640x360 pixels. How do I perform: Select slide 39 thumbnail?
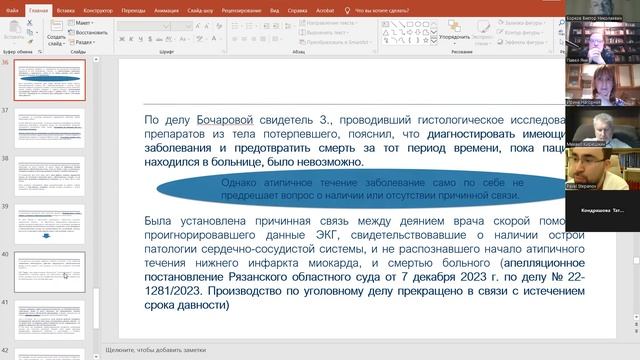tap(50, 224)
